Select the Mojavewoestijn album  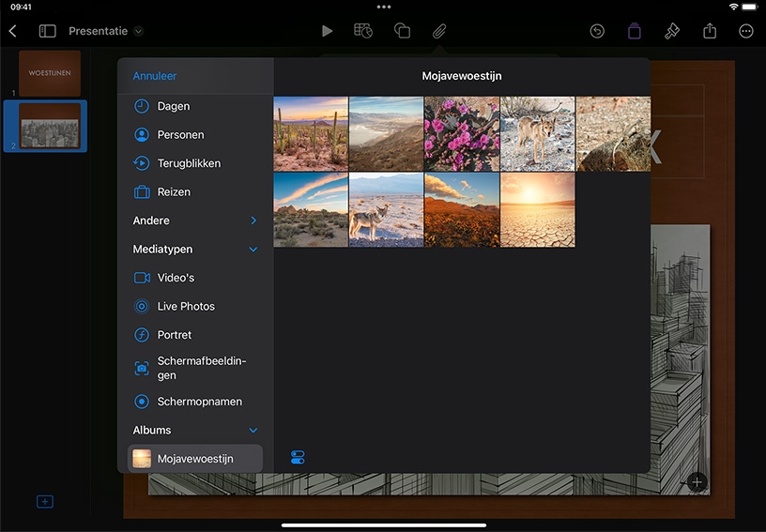195,459
